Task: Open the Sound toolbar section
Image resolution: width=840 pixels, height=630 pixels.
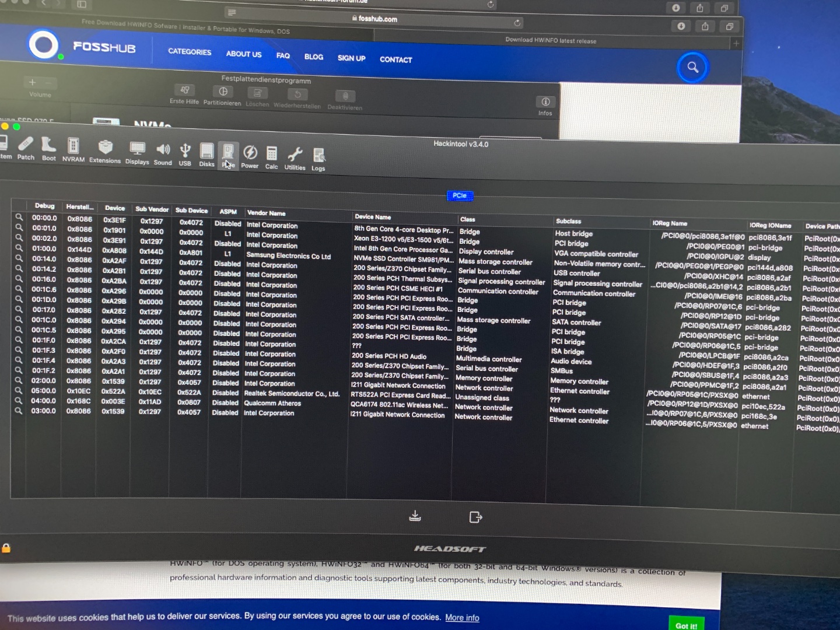Action: click(x=163, y=155)
